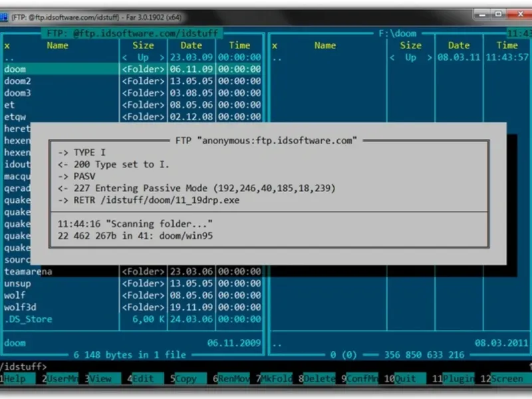This screenshot has height=399, width=532.
Task: Select the et folder row
Action: point(132,105)
